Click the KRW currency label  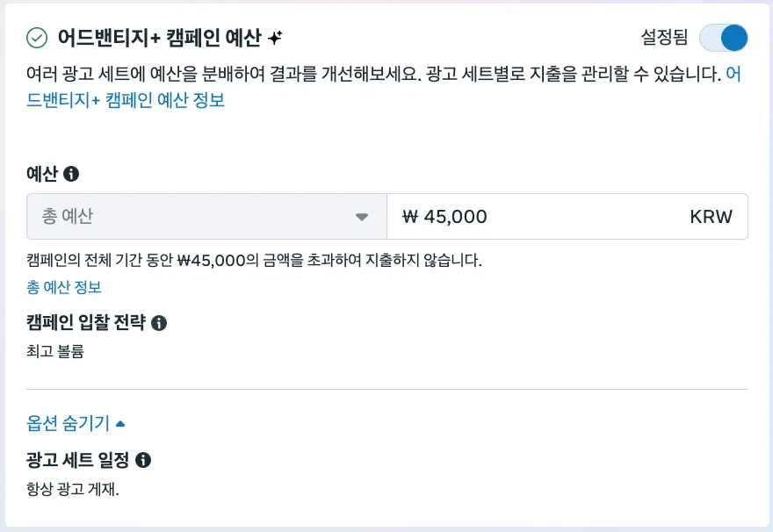(x=711, y=217)
